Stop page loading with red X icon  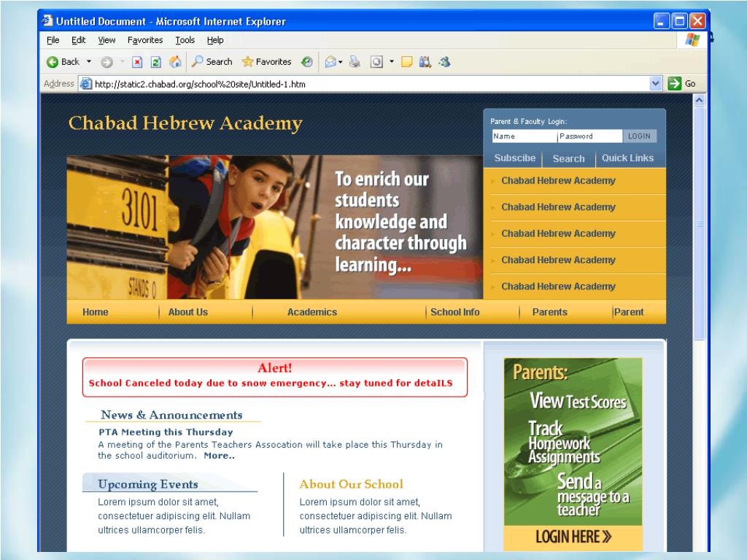point(137,62)
